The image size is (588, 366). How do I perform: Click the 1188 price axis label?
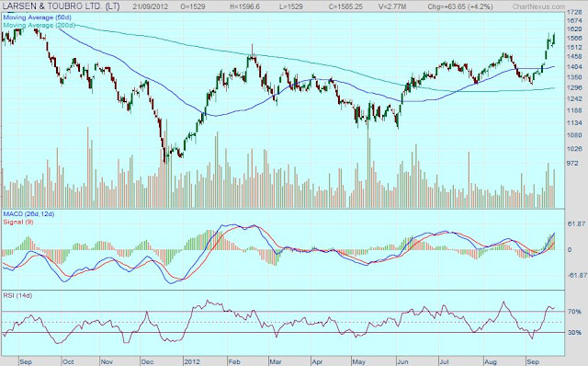574,110
